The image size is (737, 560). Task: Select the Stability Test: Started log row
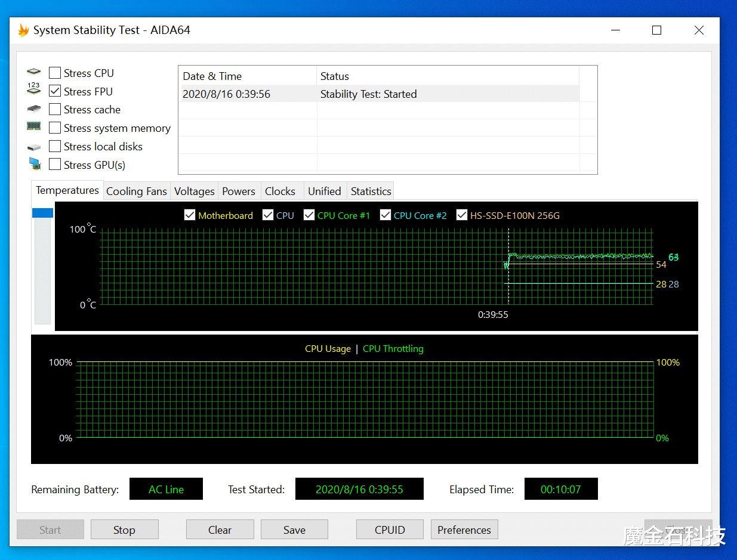(379, 94)
